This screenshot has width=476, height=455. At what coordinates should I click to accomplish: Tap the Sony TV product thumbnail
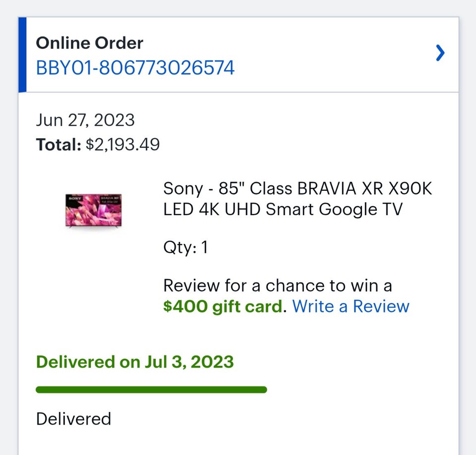(93, 211)
